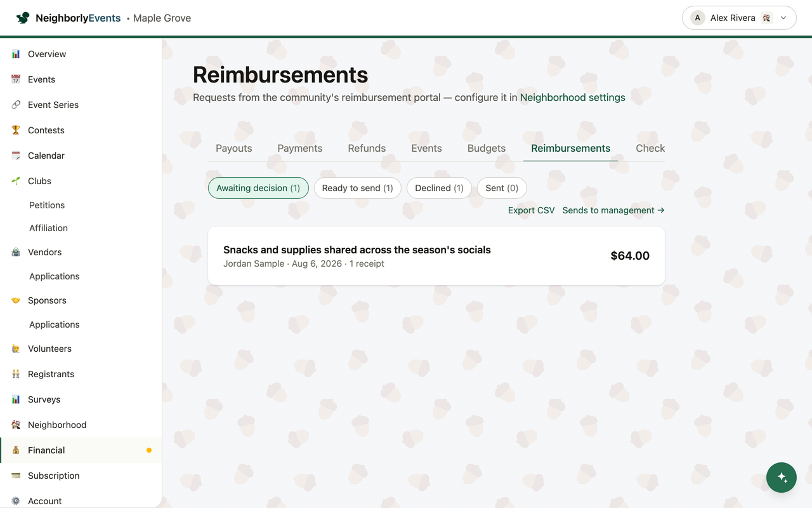
Task: Switch to the Budgets tab
Action: (x=487, y=148)
